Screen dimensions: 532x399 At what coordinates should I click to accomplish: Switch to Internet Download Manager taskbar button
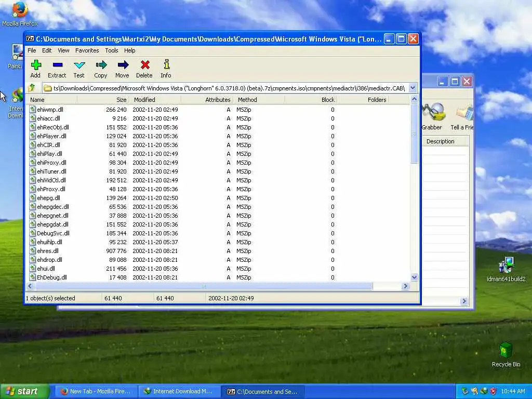[x=179, y=392]
